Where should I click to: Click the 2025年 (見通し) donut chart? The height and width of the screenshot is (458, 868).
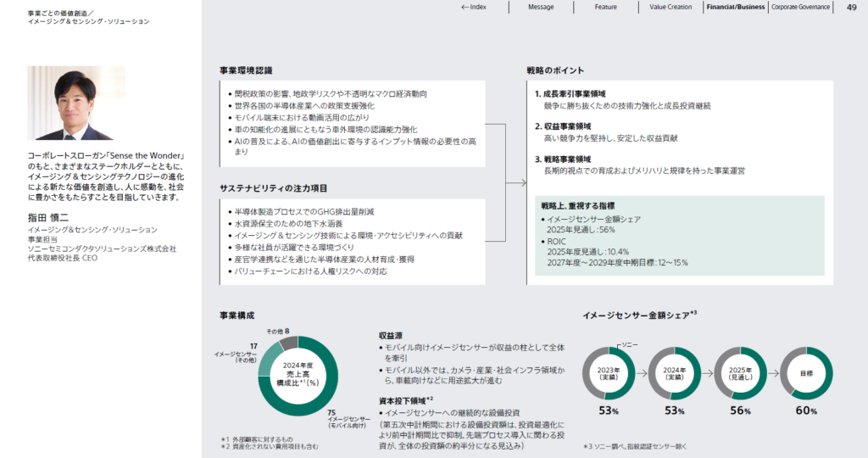pos(741,374)
